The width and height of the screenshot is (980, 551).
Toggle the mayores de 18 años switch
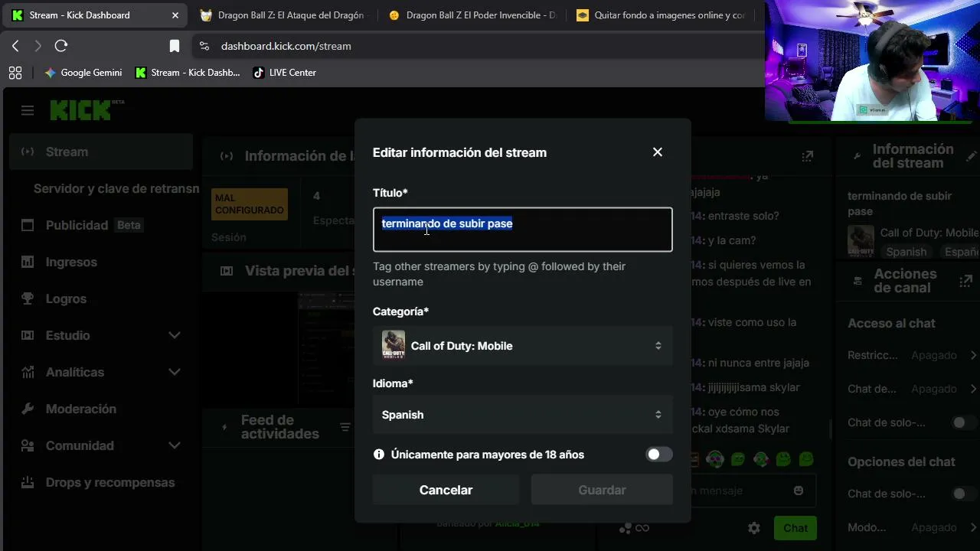tap(658, 455)
